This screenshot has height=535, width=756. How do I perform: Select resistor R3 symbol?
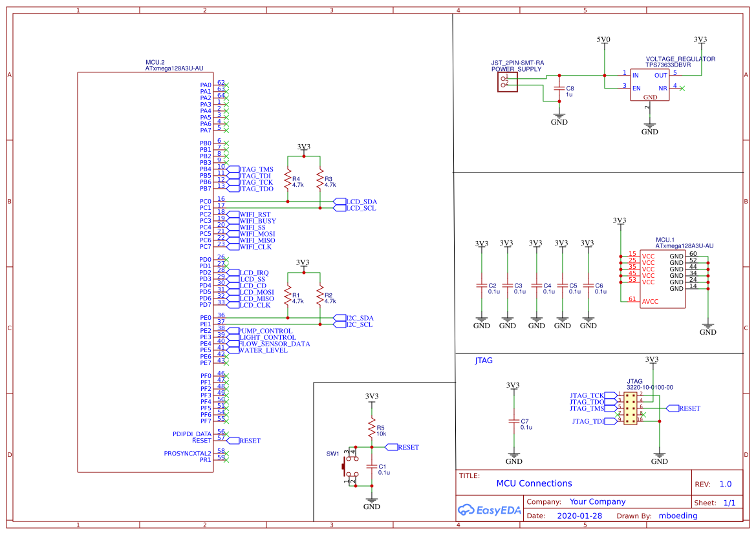point(319,180)
